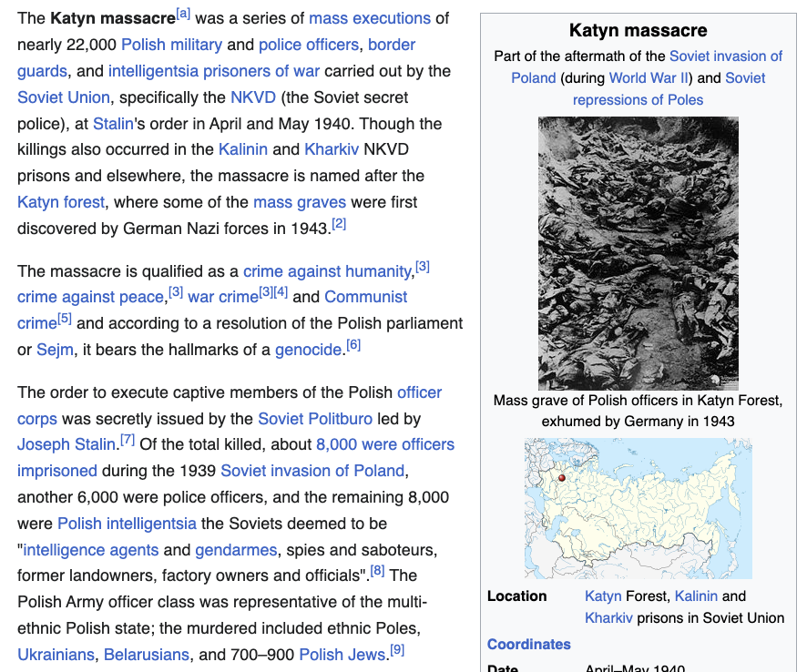Image resolution: width=807 pixels, height=672 pixels.
Task: Follow the Katyn forest link in paragraph
Action: [x=61, y=202]
